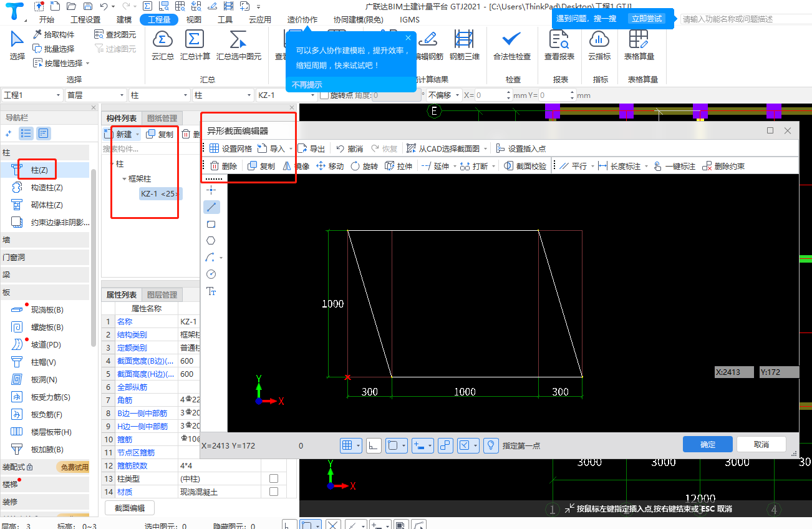Viewport: 812px width, 529px height.
Task: Select the circle drawing tool in editor
Action: [x=211, y=274]
